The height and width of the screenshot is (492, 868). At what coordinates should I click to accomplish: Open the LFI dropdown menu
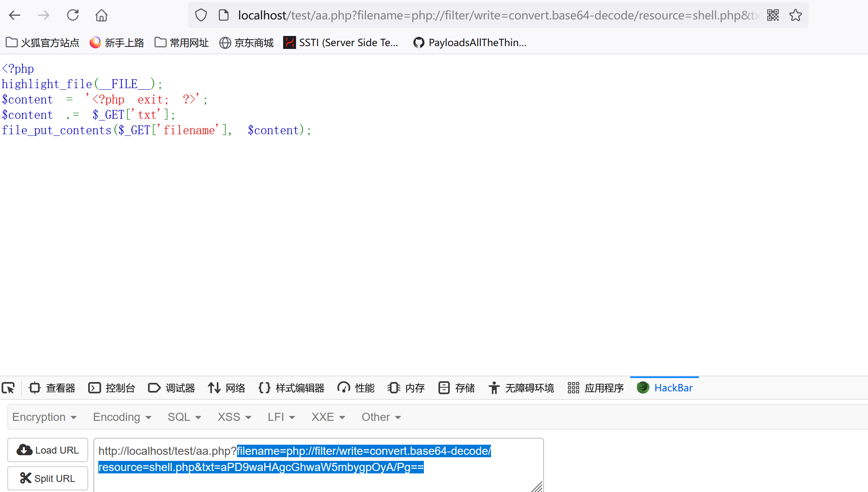tap(281, 417)
